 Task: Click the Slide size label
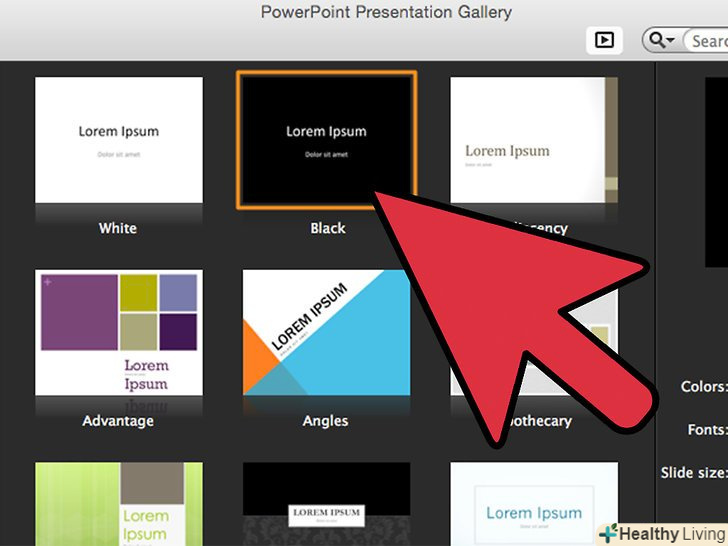click(694, 473)
